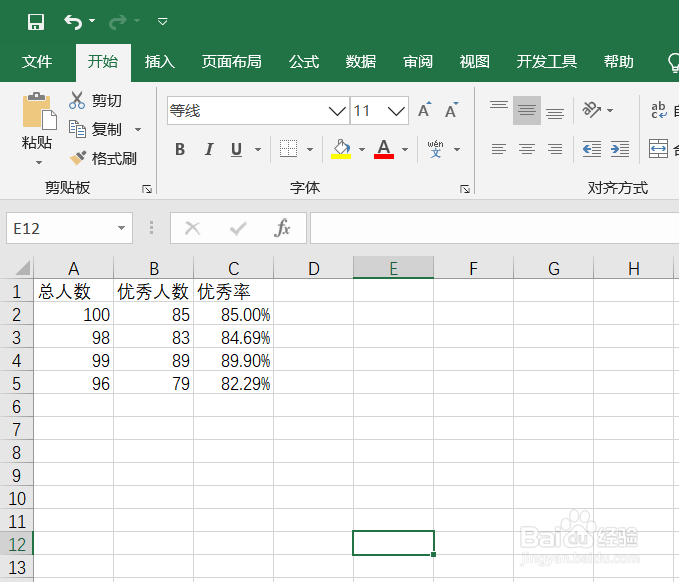Image resolution: width=679 pixels, height=582 pixels.
Task: Select cell containing 85.00%
Action: (233, 314)
